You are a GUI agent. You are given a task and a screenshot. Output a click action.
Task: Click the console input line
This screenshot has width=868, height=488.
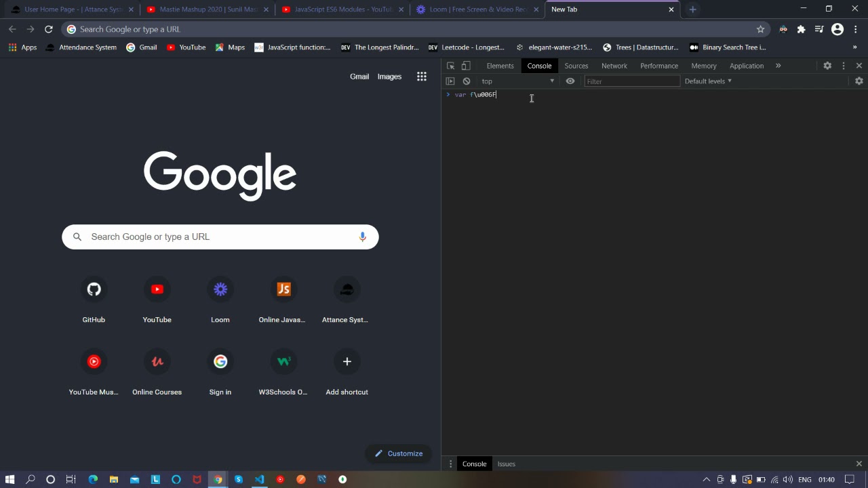tap(654, 95)
